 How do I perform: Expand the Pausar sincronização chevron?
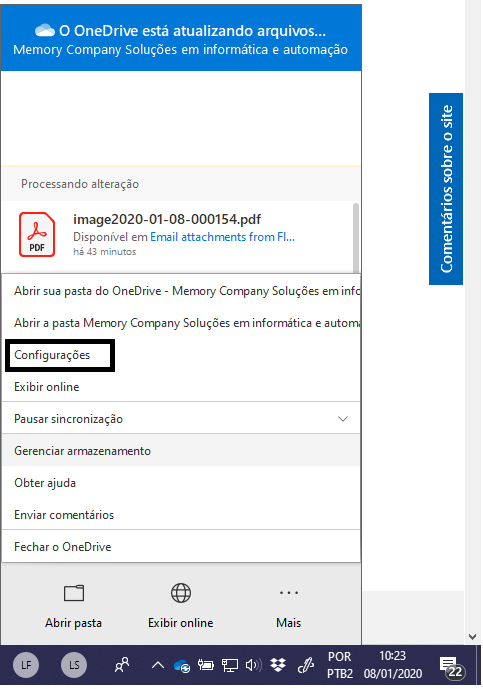(x=343, y=419)
